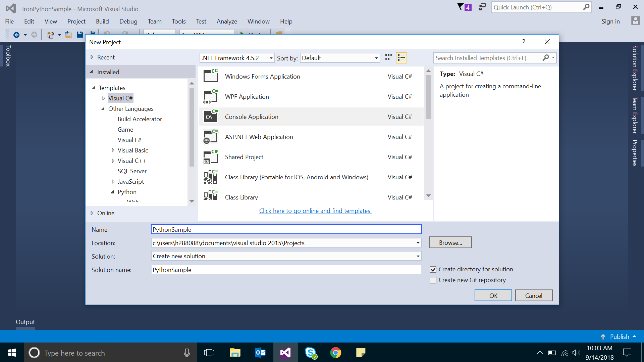Image resolution: width=644 pixels, height=362 pixels.
Task: Open the Location path dropdown
Action: tap(418, 243)
